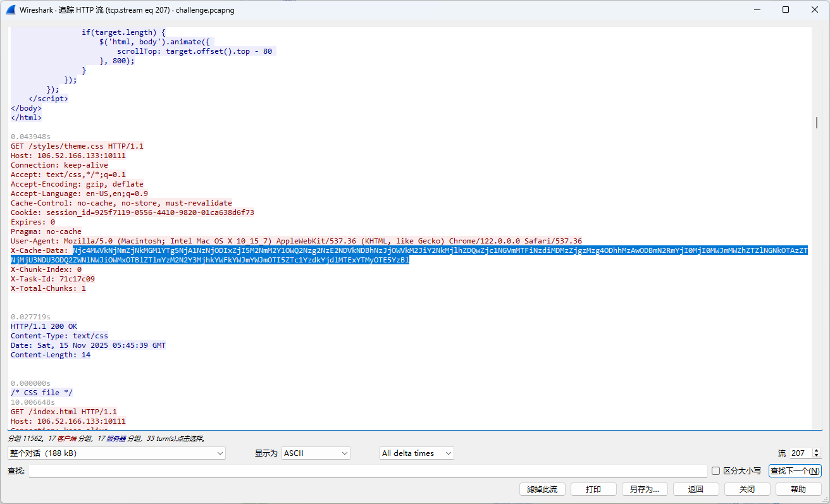Screen dimensions: 830x504
Task: Expand the 显示为 ASCII format dropdown
Action: tap(316, 453)
